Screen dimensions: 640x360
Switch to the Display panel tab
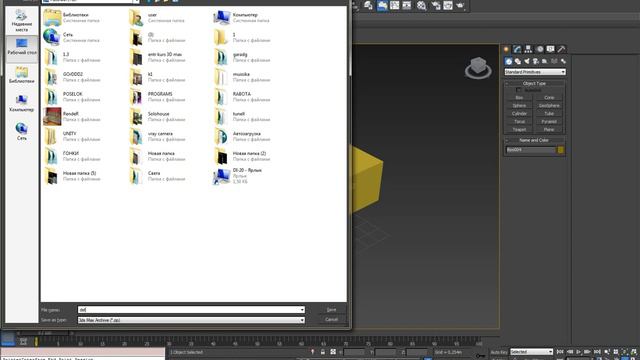coord(550,49)
